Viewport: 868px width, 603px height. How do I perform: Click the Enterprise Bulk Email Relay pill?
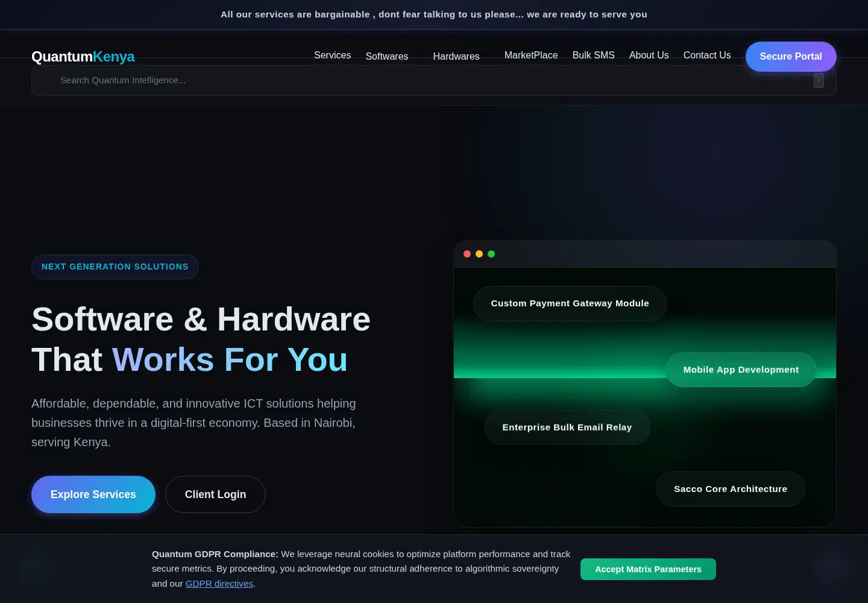(567, 428)
